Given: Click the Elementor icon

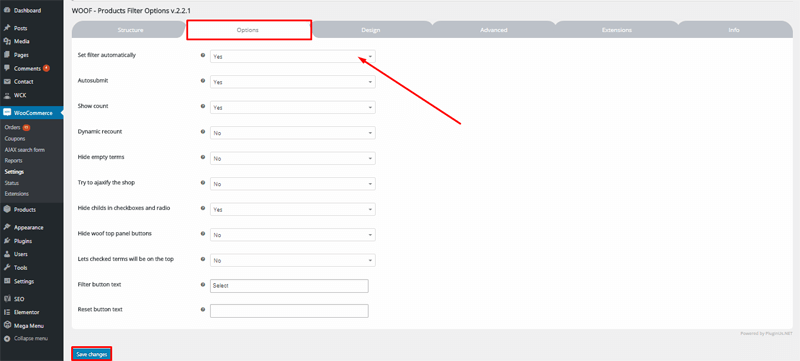Looking at the screenshot, I should click(x=7, y=312).
